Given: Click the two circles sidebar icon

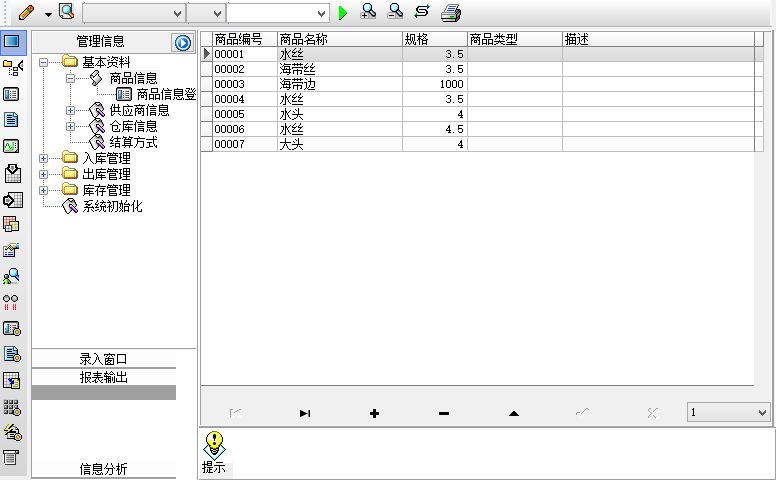Looking at the screenshot, I should tap(10, 302).
